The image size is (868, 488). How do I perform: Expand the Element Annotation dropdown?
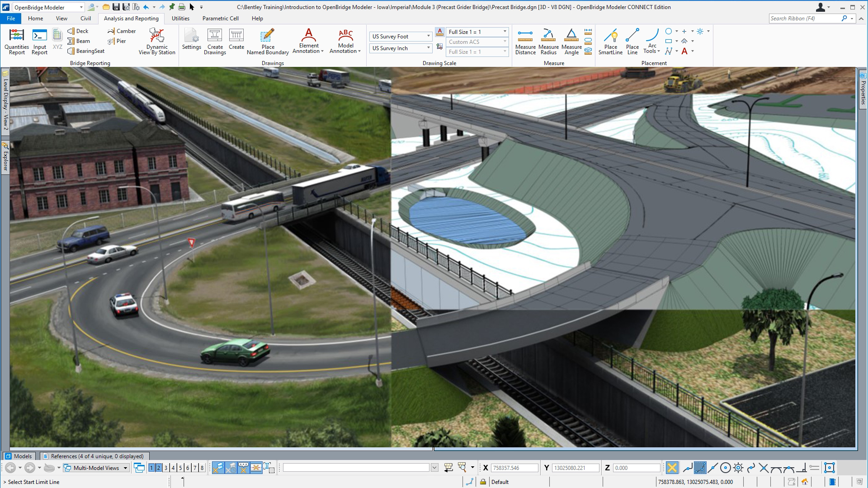coord(322,51)
